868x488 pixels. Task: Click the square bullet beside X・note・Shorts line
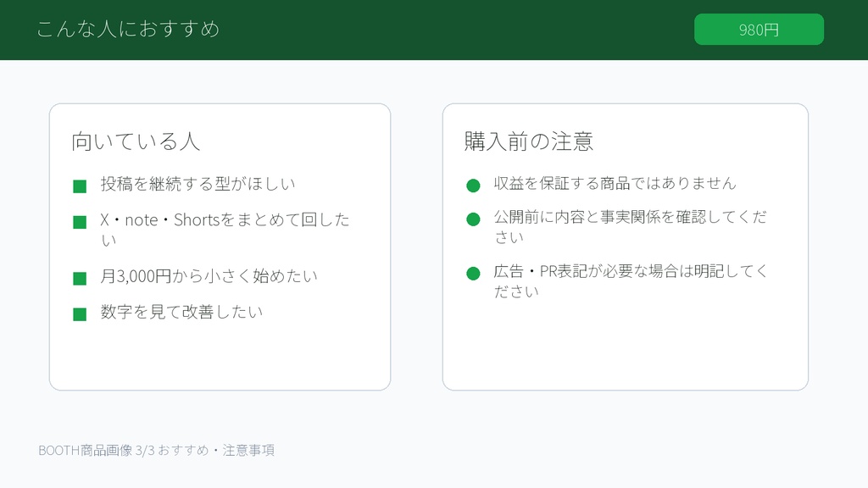click(x=80, y=223)
